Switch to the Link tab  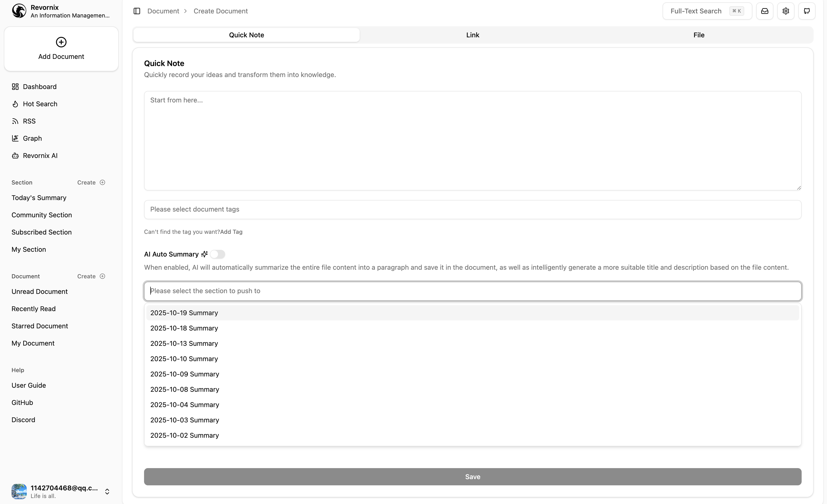pyautogui.click(x=473, y=35)
